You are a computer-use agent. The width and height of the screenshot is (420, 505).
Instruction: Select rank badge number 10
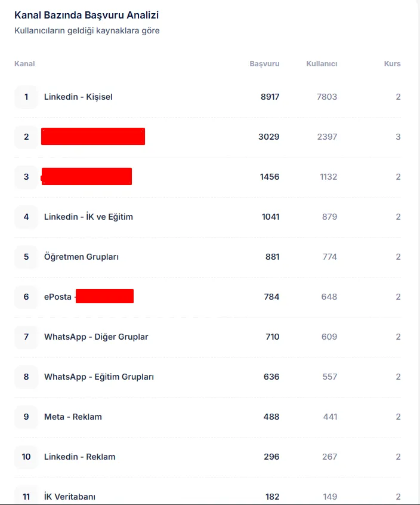coord(26,457)
